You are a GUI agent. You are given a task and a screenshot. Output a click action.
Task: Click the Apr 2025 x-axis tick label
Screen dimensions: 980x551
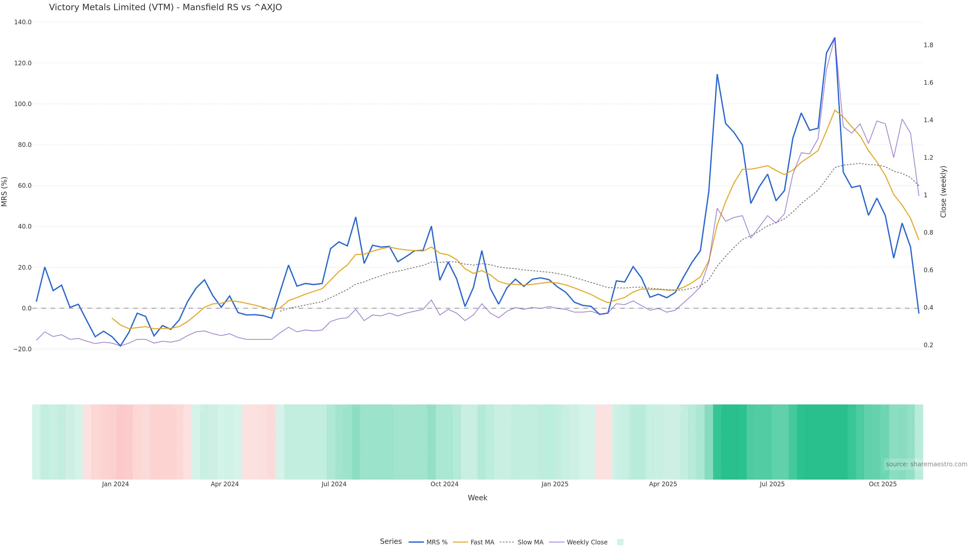tap(663, 484)
